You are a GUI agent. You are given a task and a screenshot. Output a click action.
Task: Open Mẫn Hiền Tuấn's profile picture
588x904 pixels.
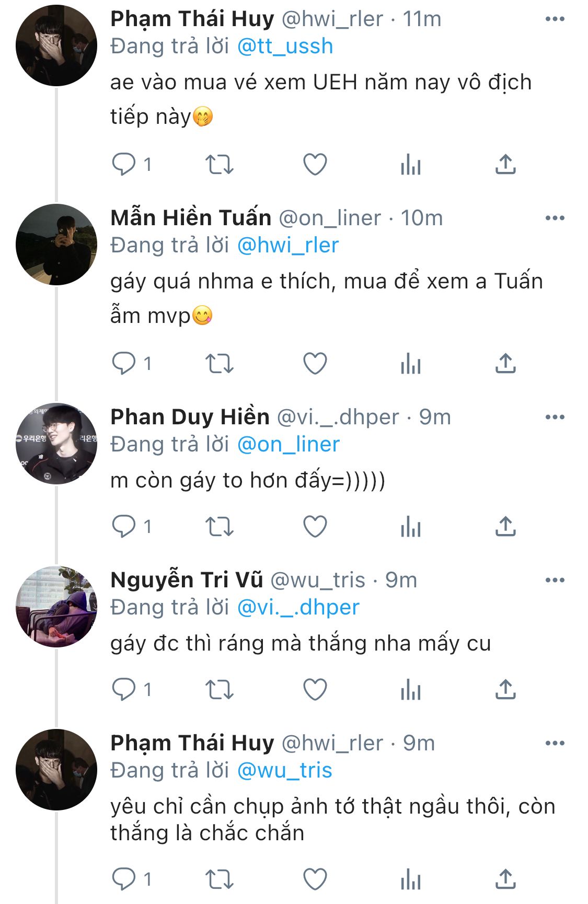pyautogui.click(x=56, y=245)
